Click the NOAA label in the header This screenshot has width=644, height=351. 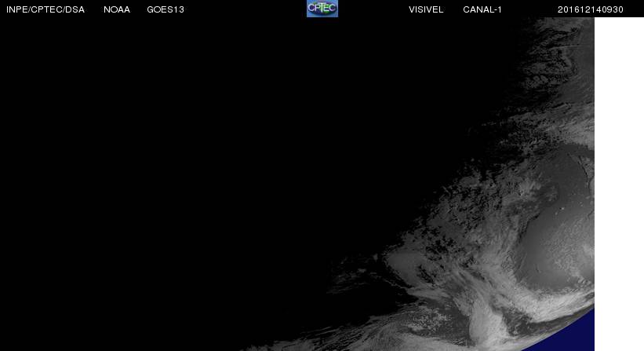117,9
